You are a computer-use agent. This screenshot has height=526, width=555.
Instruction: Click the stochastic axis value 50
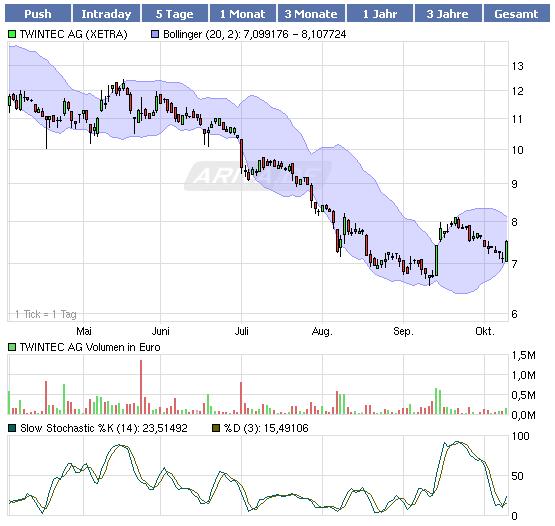tap(517, 476)
